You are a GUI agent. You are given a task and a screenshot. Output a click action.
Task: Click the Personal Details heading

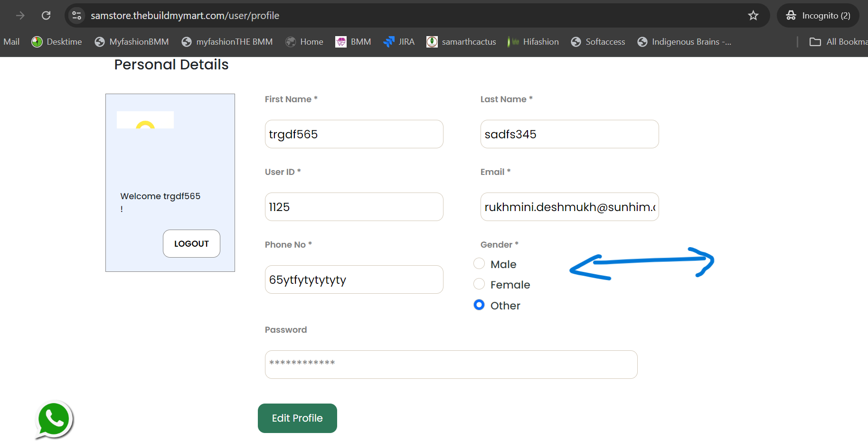point(171,65)
